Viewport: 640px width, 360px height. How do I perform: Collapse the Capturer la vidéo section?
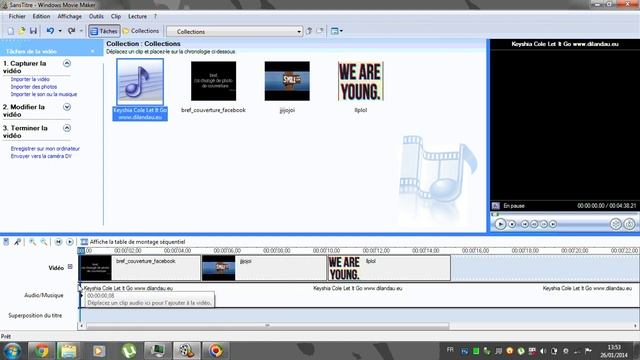click(x=67, y=63)
